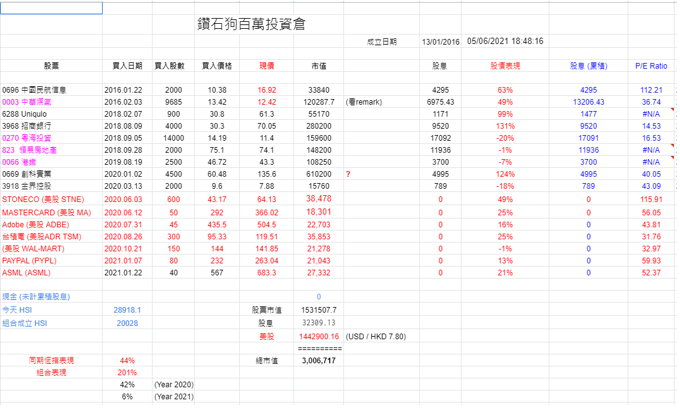Click the 組合表現 label

51,372
